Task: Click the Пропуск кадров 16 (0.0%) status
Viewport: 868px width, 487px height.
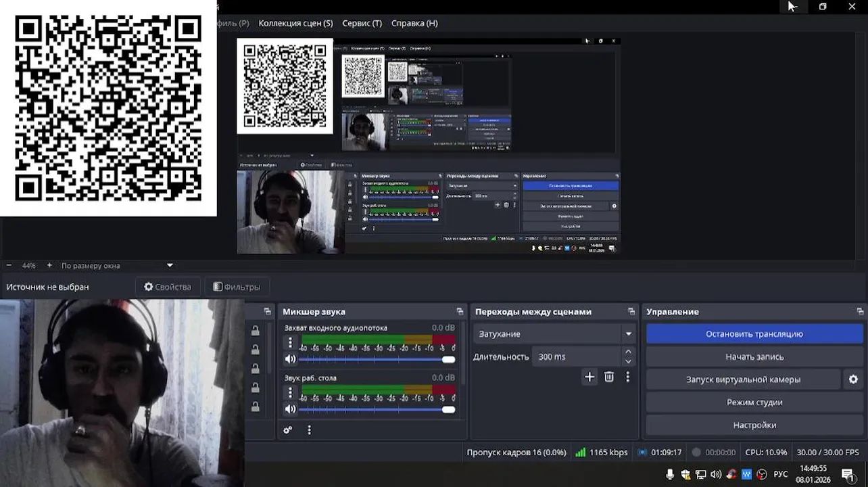Action: pyautogui.click(x=516, y=453)
